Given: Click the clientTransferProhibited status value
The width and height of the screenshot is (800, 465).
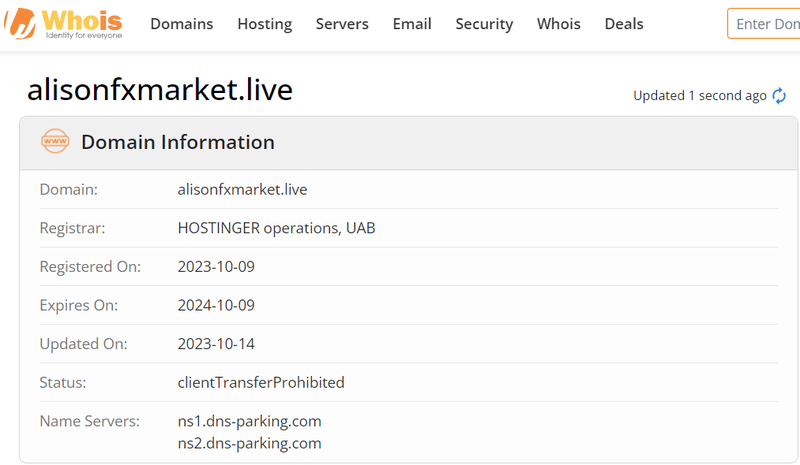Looking at the screenshot, I should click(x=261, y=382).
